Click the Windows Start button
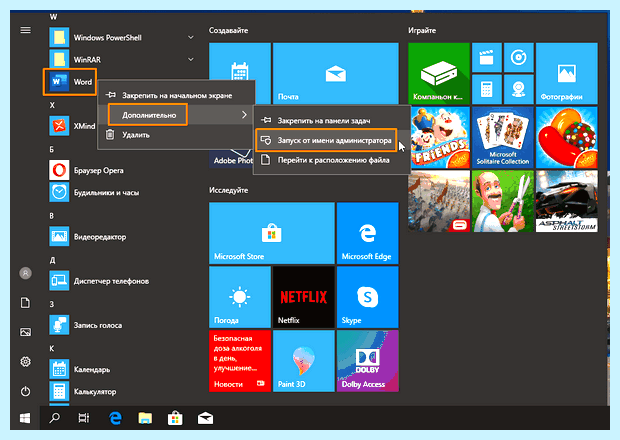620x440 pixels. (25, 418)
